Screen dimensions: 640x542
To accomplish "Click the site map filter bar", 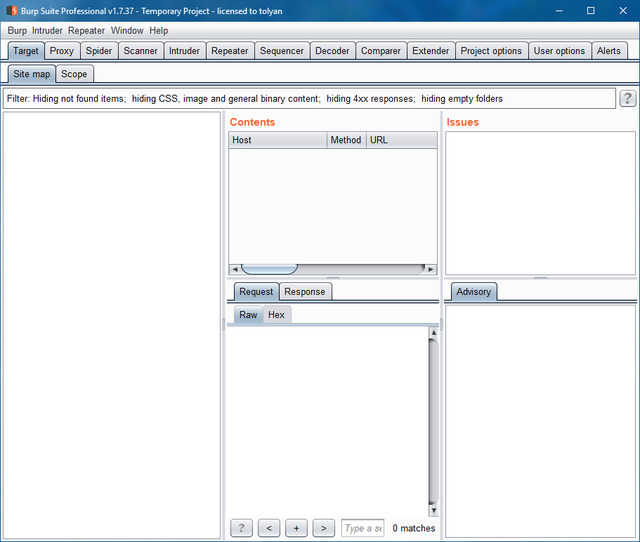I will (x=310, y=99).
